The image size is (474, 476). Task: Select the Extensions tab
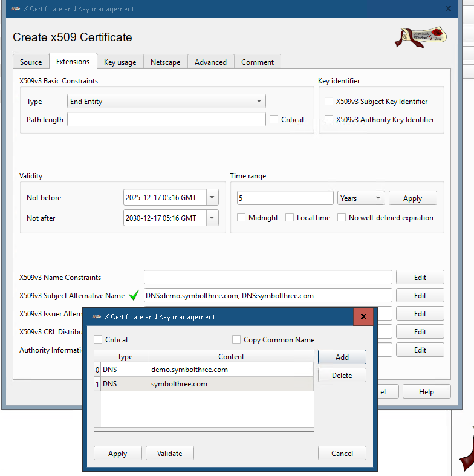[x=73, y=61]
